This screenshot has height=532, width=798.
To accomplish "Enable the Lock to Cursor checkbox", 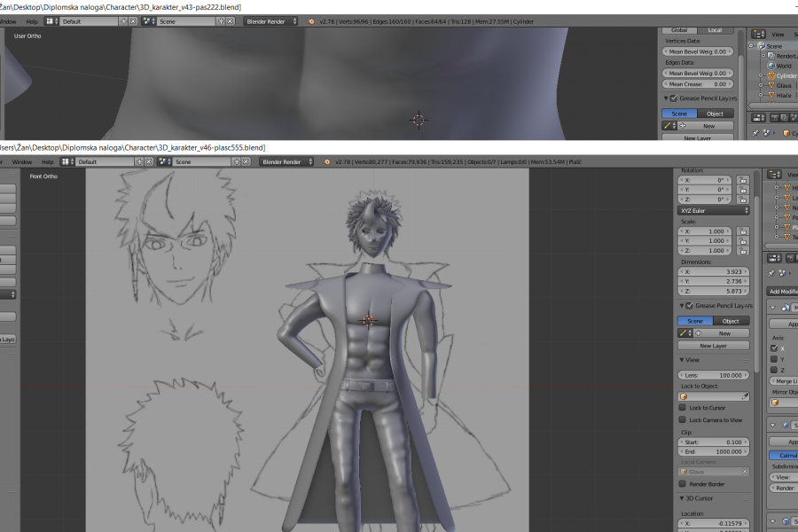I will [x=683, y=407].
